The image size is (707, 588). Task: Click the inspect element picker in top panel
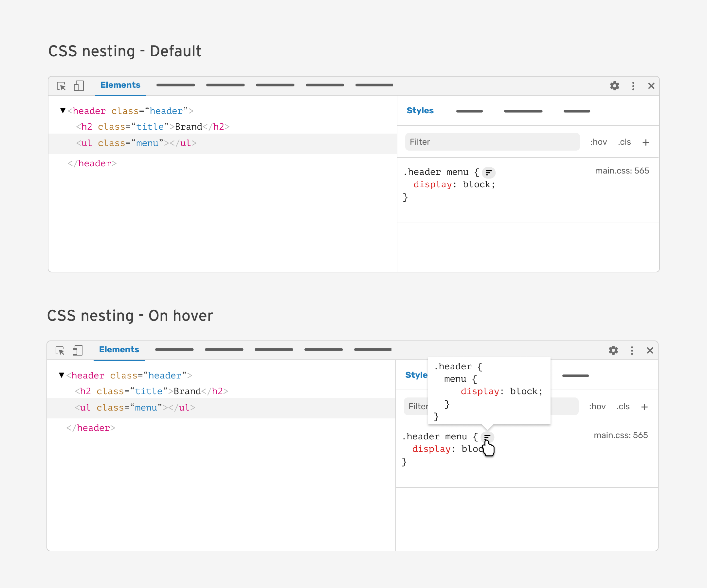coord(61,86)
